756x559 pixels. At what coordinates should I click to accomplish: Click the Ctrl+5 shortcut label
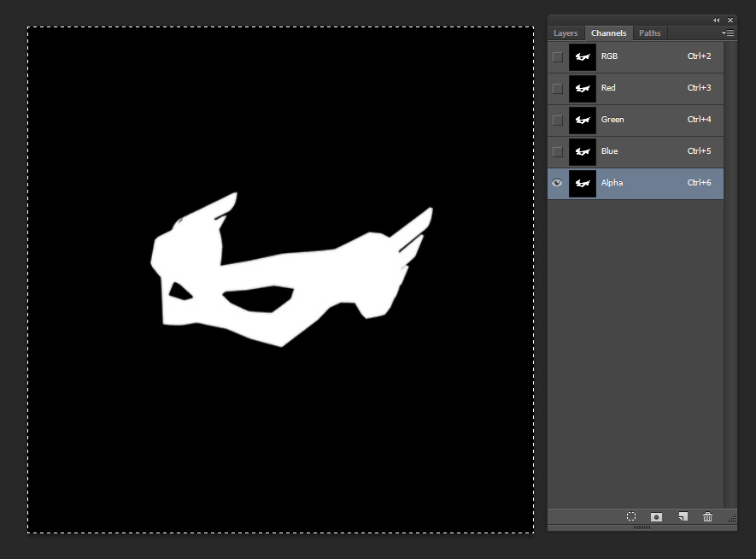tap(699, 151)
